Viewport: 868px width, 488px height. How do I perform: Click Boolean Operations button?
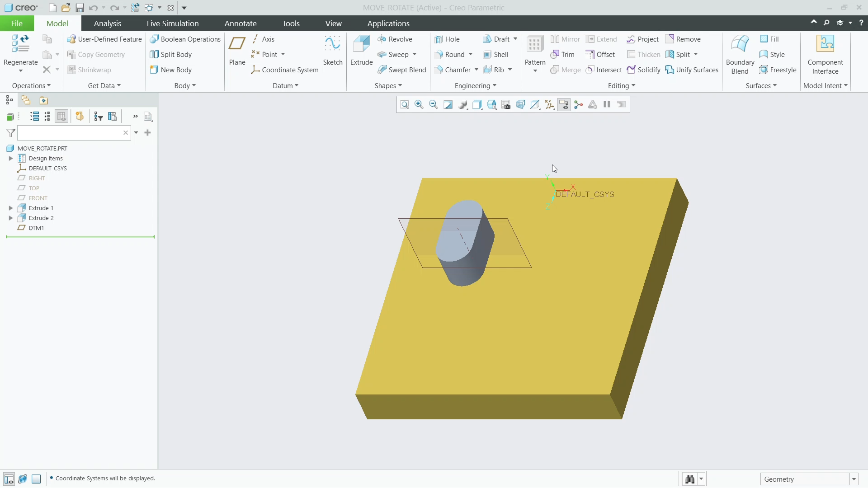tap(185, 39)
